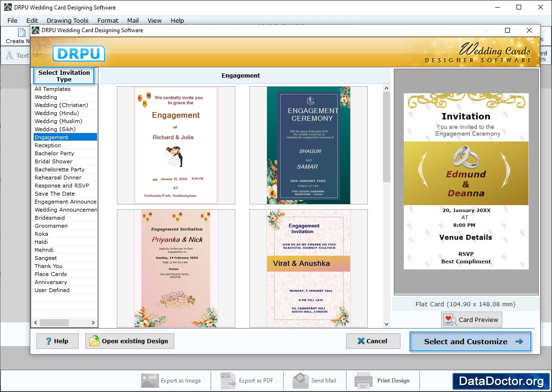Screen dimensions: 552x392
Task: Click the template gallery vertical scrollbar thumb
Action: [386, 137]
